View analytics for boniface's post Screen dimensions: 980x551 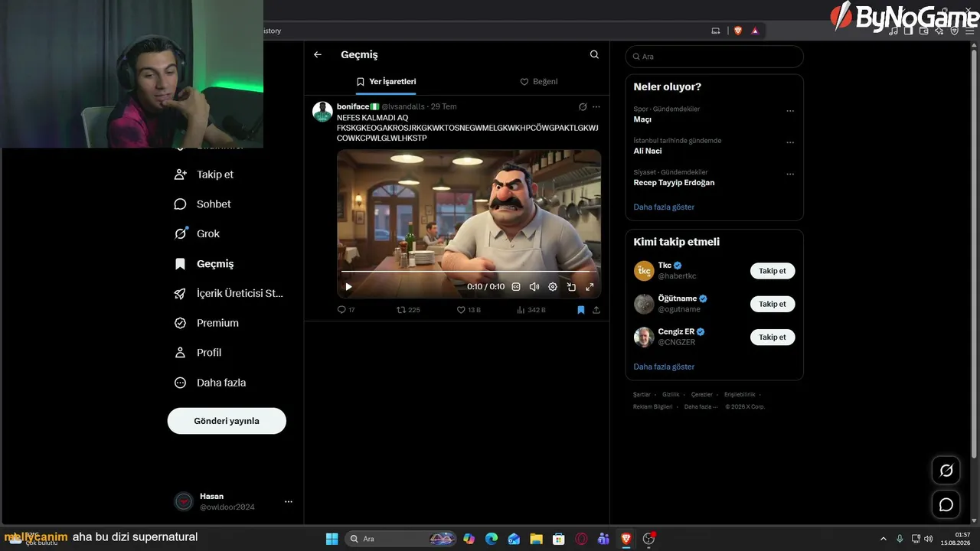(531, 310)
